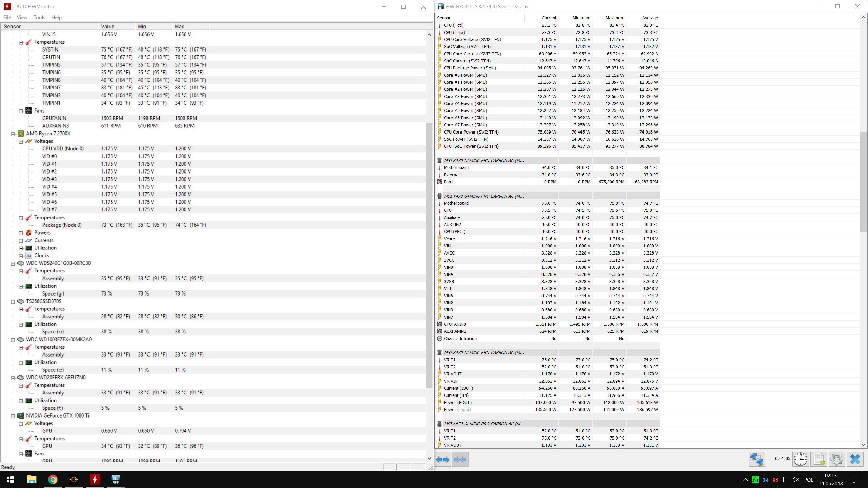Open the notification center icon

854,480
